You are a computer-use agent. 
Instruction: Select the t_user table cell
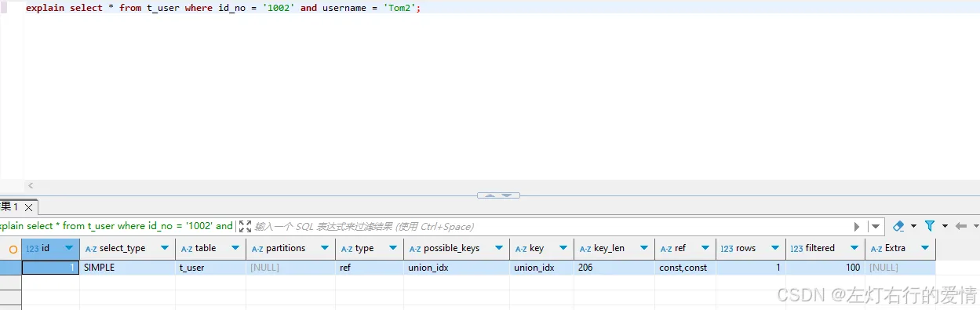[210, 268]
